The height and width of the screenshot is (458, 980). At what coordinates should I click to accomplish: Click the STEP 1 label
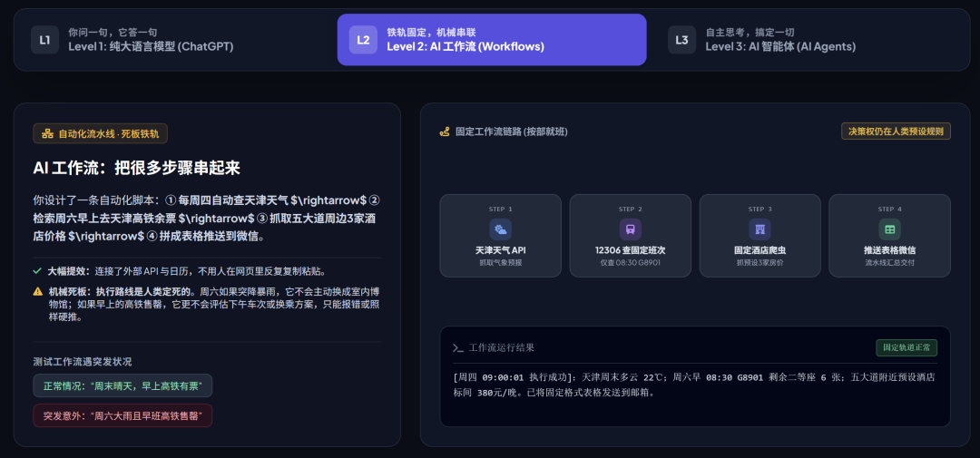pyautogui.click(x=501, y=209)
